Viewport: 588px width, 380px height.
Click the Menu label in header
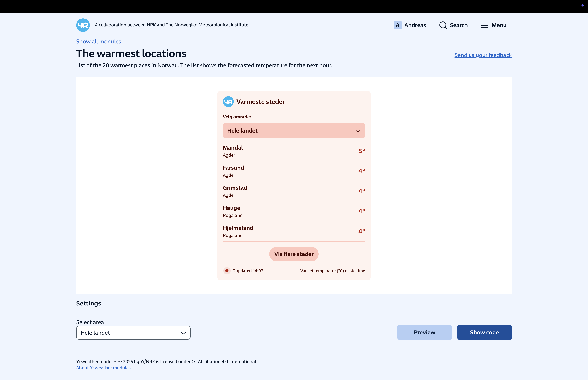499,25
